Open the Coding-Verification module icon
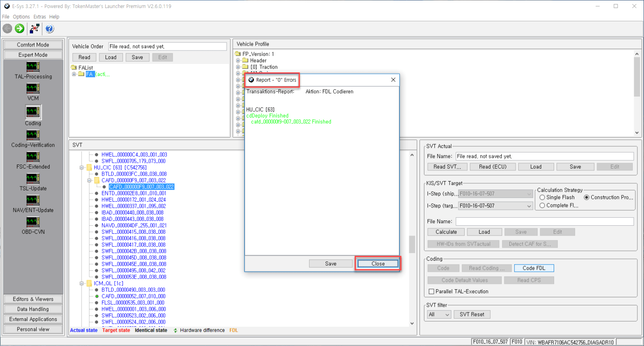 [x=33, y=135]
